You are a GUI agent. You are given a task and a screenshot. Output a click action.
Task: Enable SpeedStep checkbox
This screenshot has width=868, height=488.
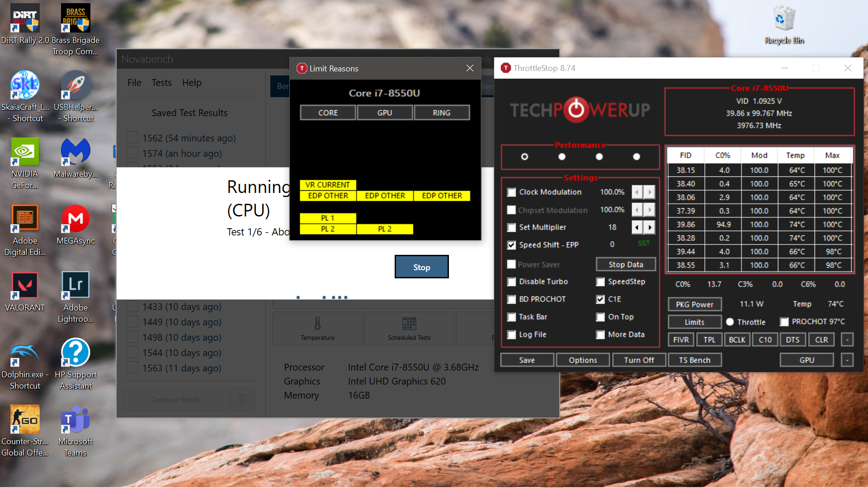click(600, 282)
